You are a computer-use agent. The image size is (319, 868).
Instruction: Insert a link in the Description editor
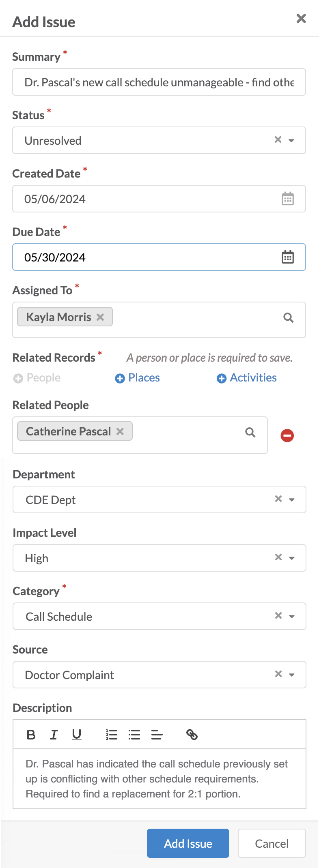pos(192,734)
